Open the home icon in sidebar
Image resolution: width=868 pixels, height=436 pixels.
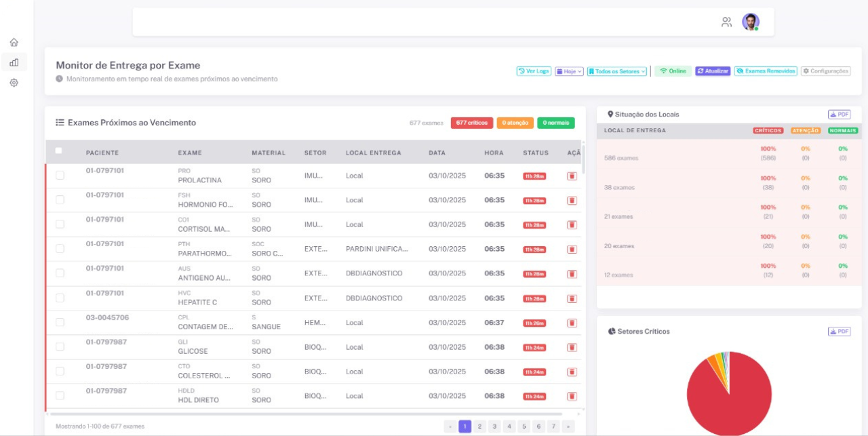[x=14, y=43]
